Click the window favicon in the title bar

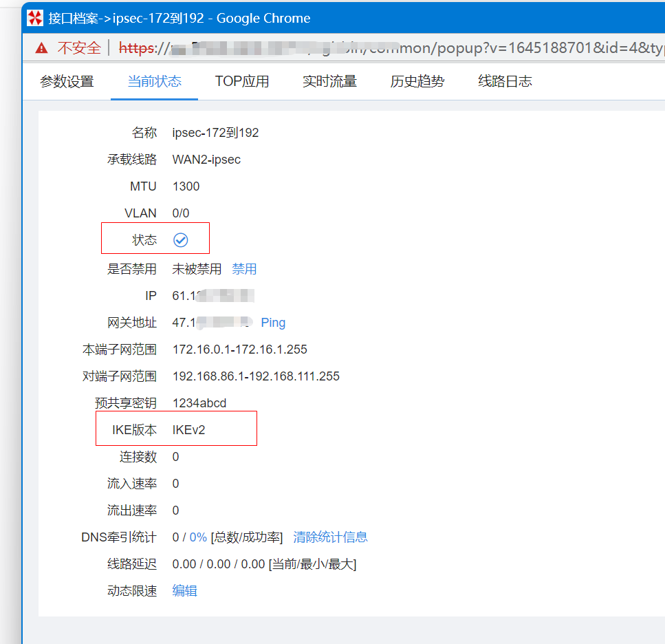pyautogui.click(x=34, y=18)
